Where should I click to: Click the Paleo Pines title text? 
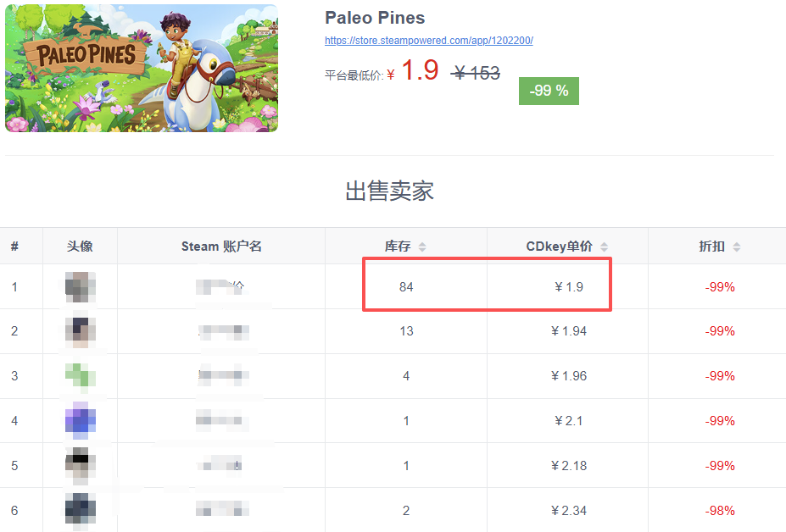(x=375, y=18)
